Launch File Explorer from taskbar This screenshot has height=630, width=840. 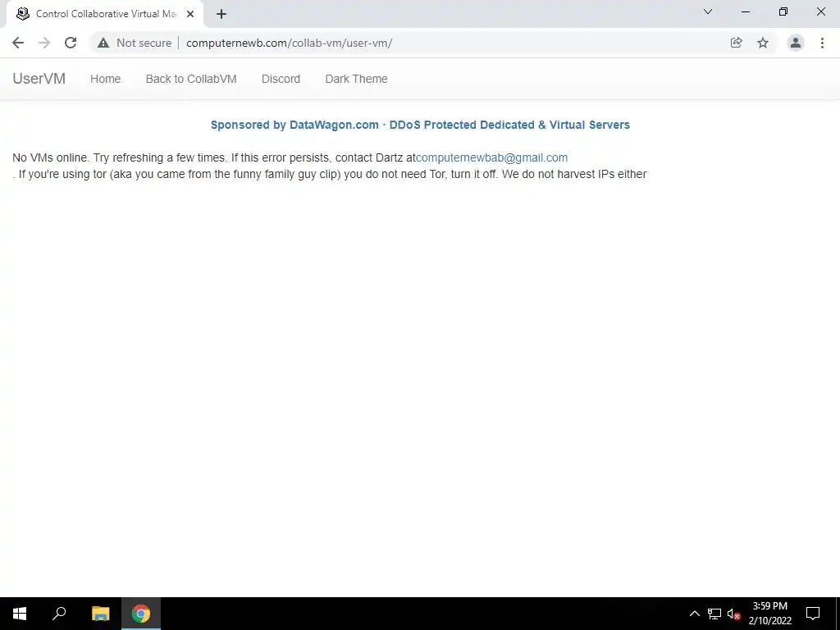click(100, 614)
